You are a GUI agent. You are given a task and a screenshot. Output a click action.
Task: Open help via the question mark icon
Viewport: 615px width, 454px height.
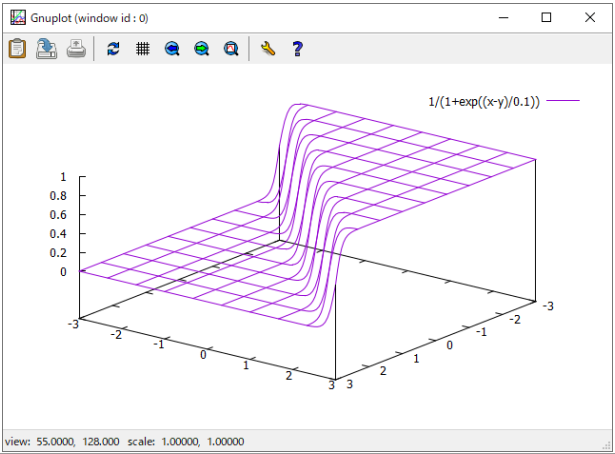297,48
